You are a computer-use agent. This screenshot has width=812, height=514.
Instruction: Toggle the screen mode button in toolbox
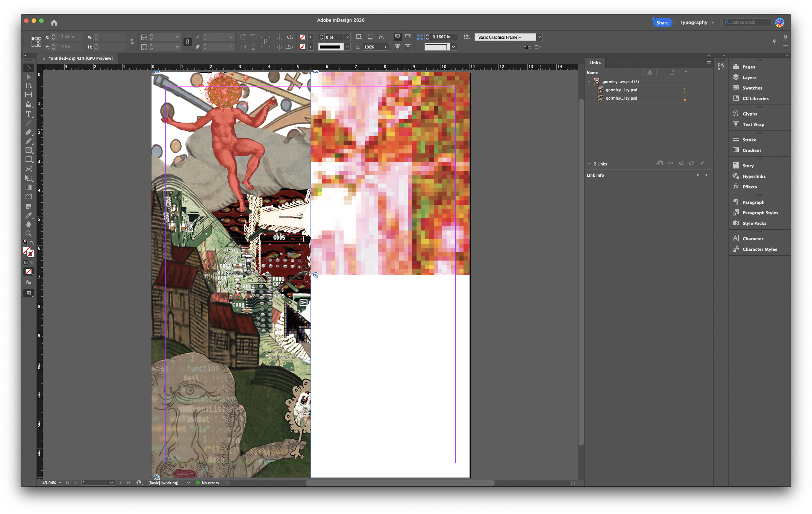click(x=29, y=293)
